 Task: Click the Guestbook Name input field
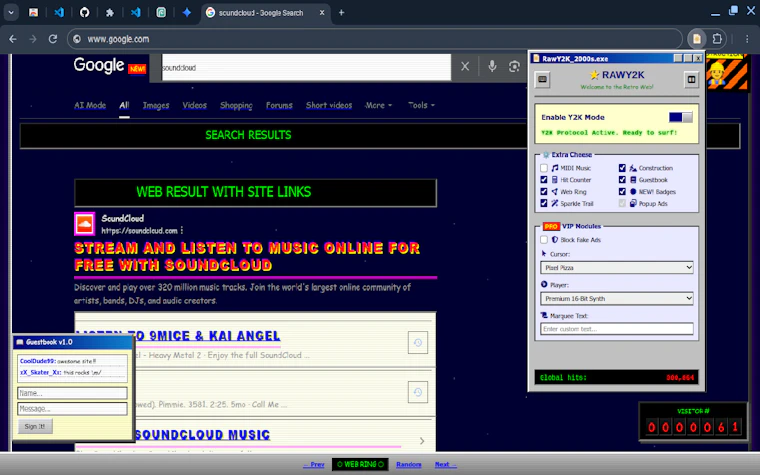(72, 393)
